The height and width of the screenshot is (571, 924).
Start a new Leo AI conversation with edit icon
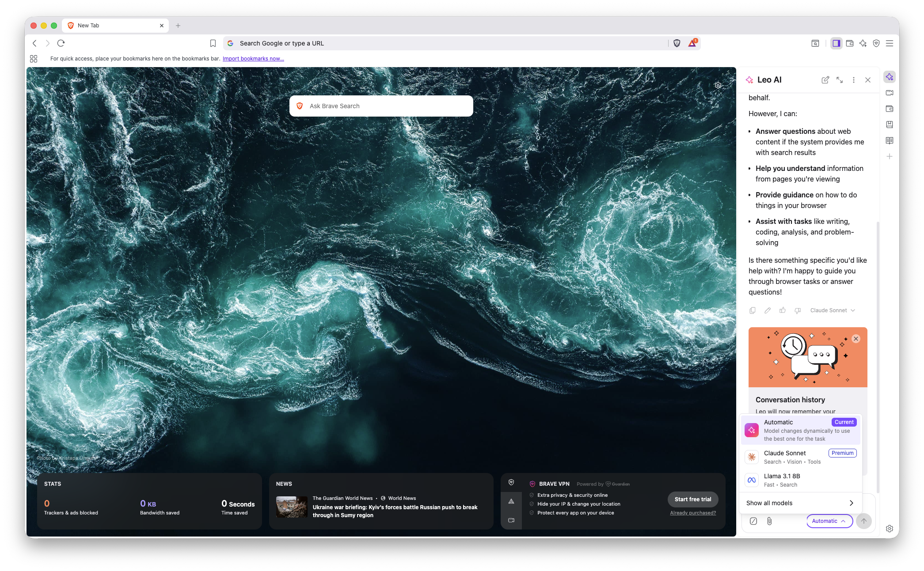(825, 80)
